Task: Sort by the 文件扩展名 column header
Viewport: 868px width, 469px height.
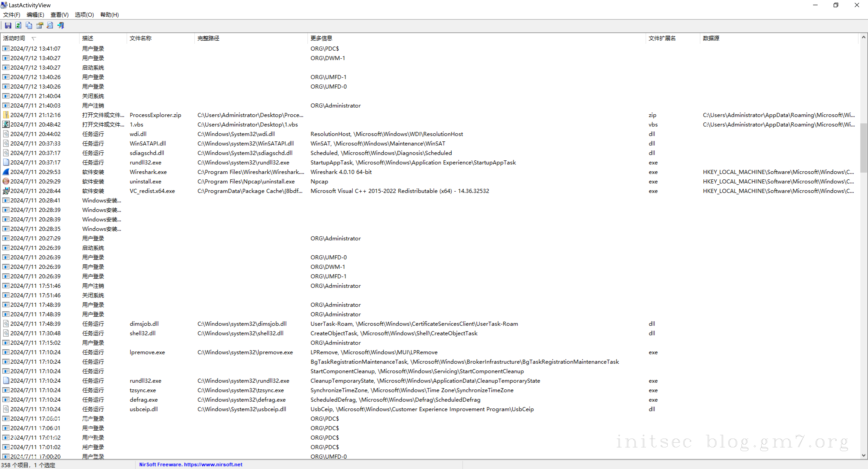Action: coord(662,38)
